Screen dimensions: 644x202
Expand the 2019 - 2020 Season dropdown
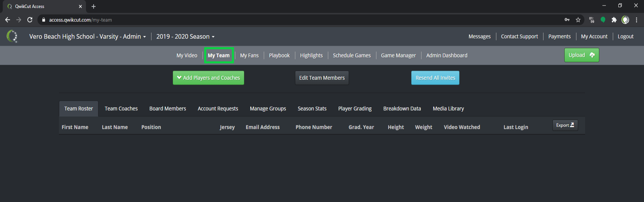pyautogui.click(x=185, y=36)
